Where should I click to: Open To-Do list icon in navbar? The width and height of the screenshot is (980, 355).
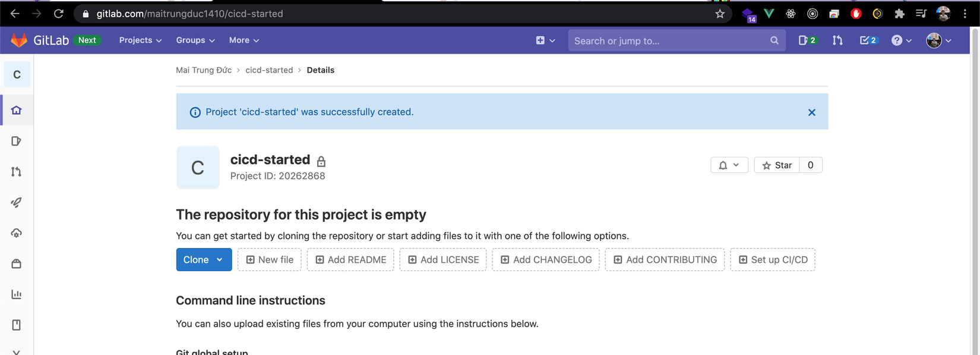[868, 40]
